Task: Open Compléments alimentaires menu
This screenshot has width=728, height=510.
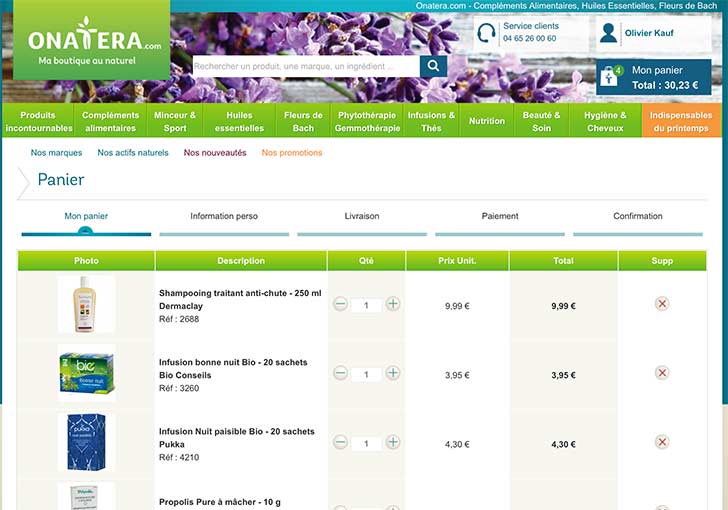Action: tap(110, 121)
